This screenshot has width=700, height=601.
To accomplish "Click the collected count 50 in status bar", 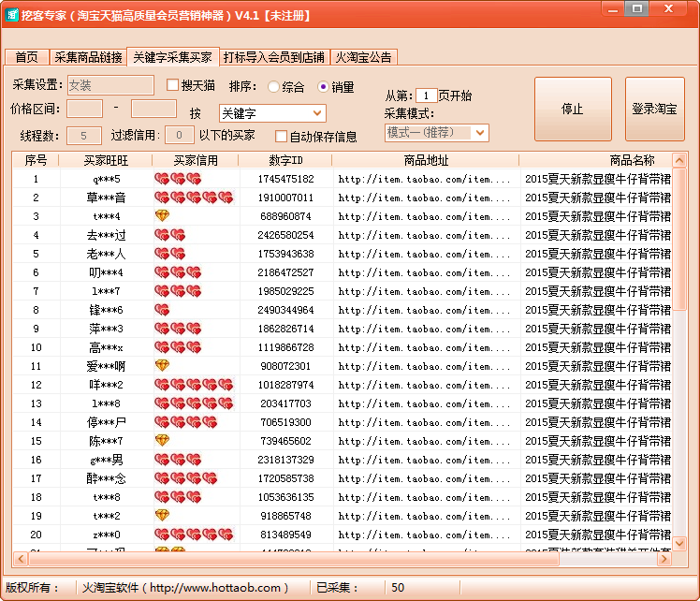I will click(398, 588).
